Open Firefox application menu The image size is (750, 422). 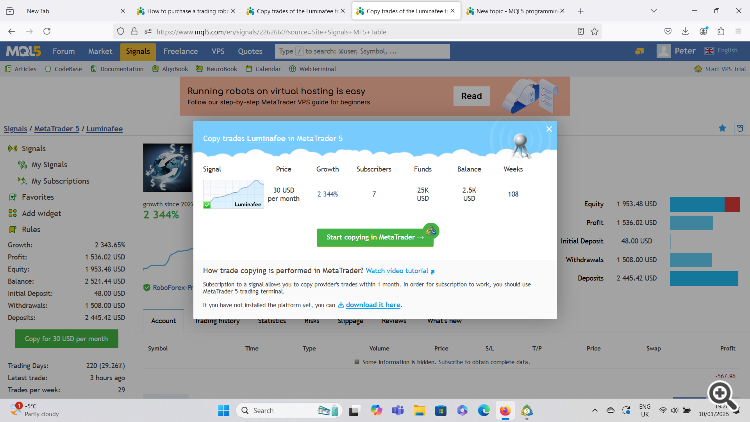[738, 32]
